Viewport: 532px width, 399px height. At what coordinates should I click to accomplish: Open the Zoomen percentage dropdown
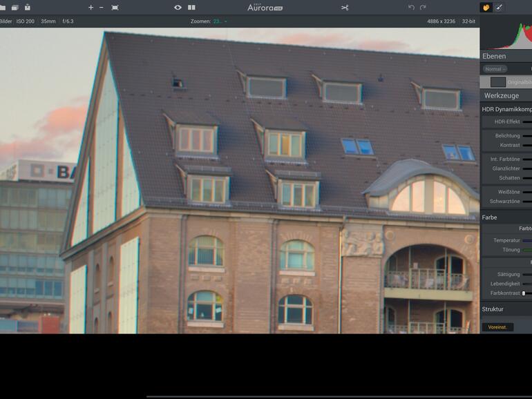pyautogui.click(x=220, y=21)
